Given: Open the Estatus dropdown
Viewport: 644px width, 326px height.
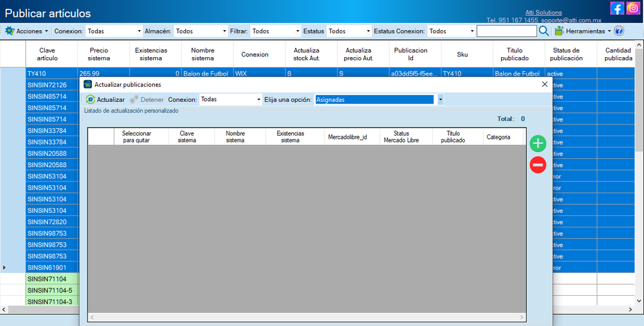Looking at the screenshot, I should (349, 31).
